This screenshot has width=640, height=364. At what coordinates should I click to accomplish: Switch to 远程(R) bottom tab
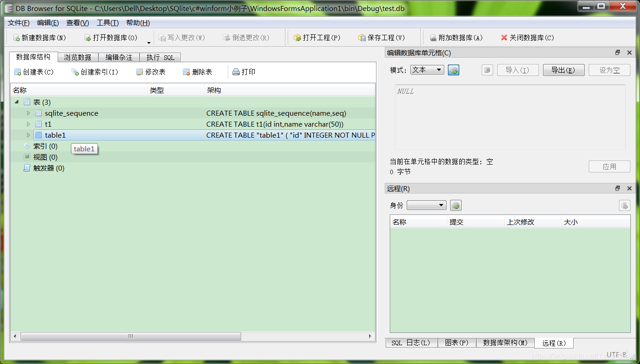554,343
